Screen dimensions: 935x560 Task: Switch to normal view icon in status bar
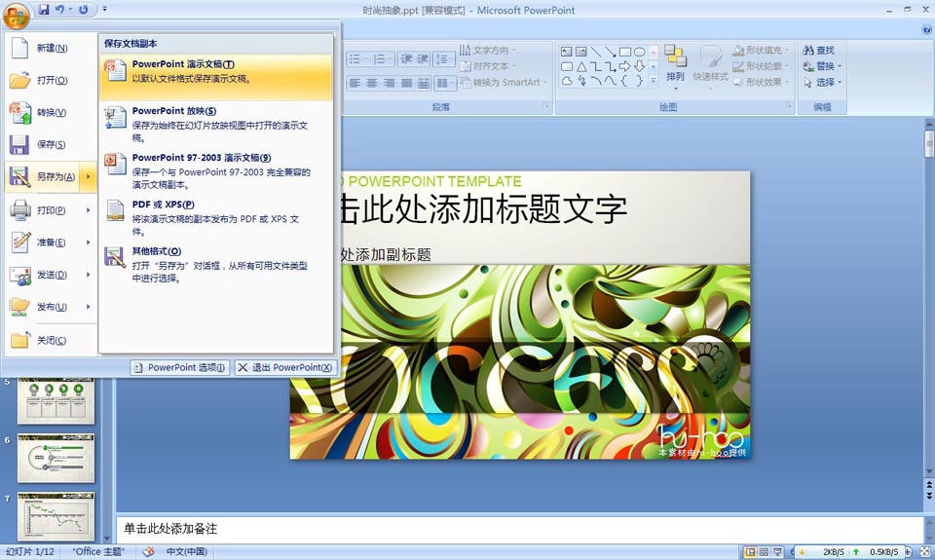click(x=750, y=552)
